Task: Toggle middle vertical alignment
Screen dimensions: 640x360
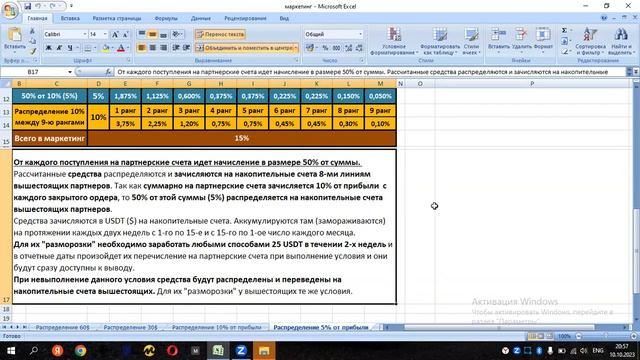Action: pos(152,34)
